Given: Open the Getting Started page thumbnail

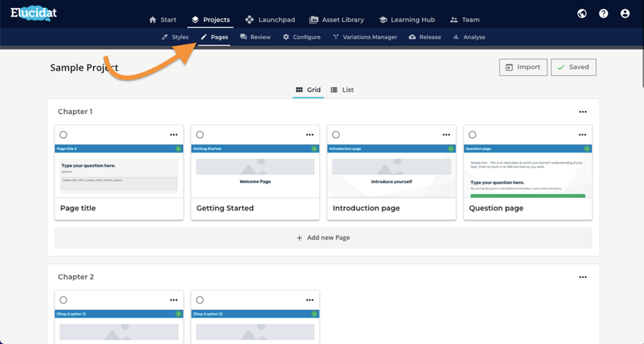Looking at the screenshot, I should (255, 171).
